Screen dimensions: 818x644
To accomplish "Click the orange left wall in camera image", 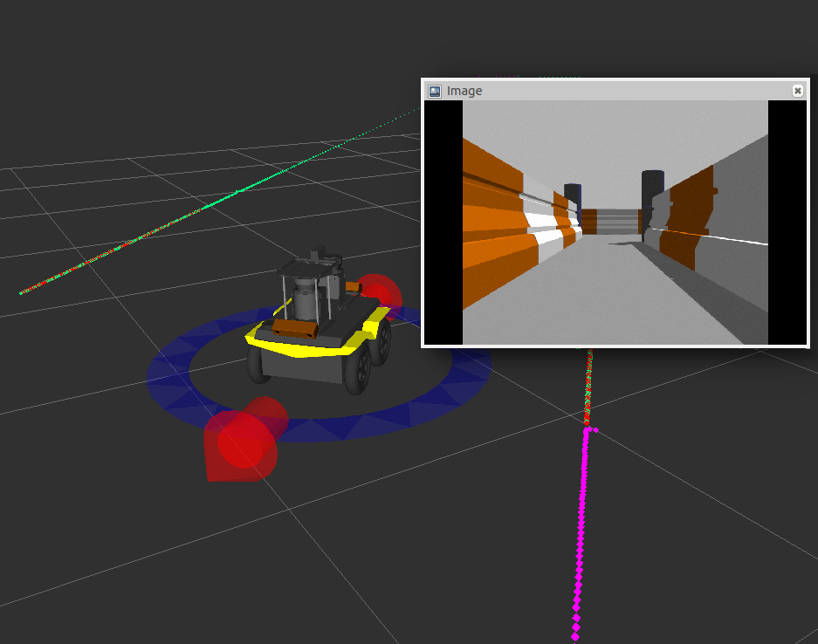I will (x=493, y=227).
